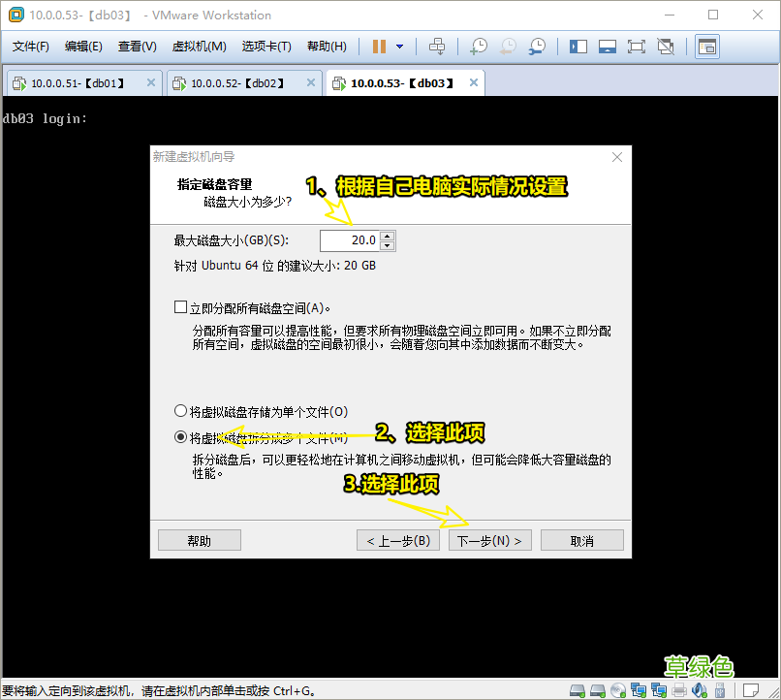Click the Send Ctrl+Alt+Del toolbar icon
The width and height of the screenshot is (781, 700).
click(x=437, y=47)
